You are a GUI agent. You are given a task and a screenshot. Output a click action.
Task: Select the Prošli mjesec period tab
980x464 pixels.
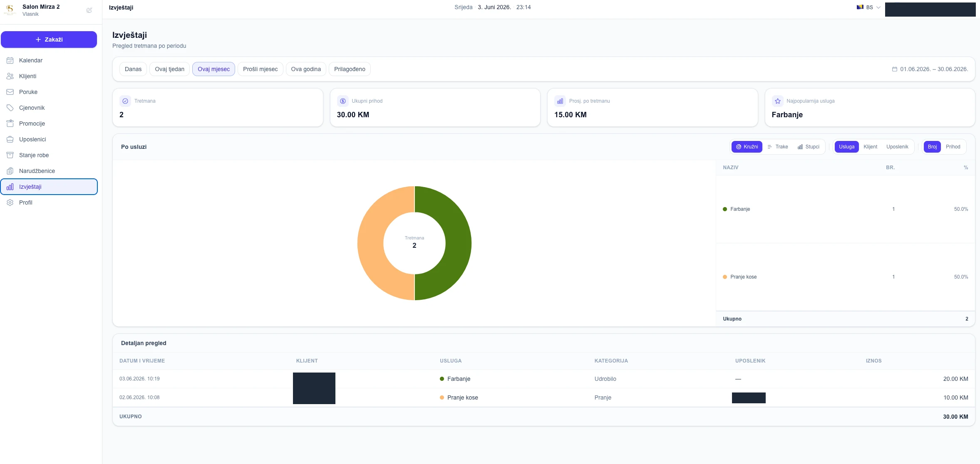(261, 69)
